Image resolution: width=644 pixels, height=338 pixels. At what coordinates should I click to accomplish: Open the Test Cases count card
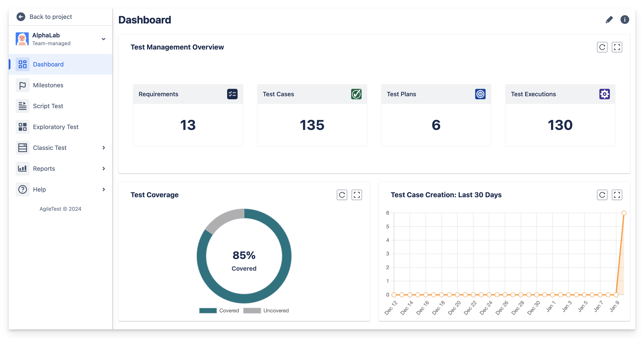(x=312, y=115)
